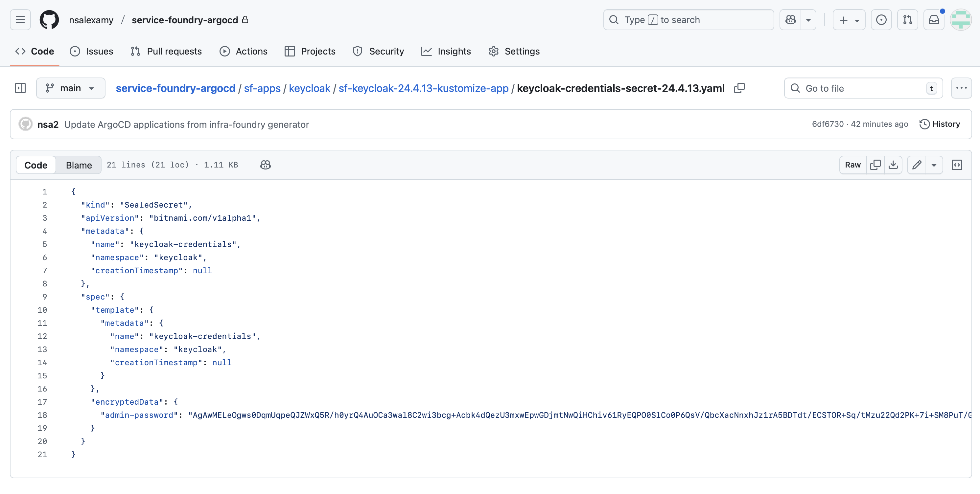Navigate to sf-keycloak-24.4.13-kustomize-app breadcrumb folder
The width and height of the screenshot is (980, 494).
(x=423, y=88)
